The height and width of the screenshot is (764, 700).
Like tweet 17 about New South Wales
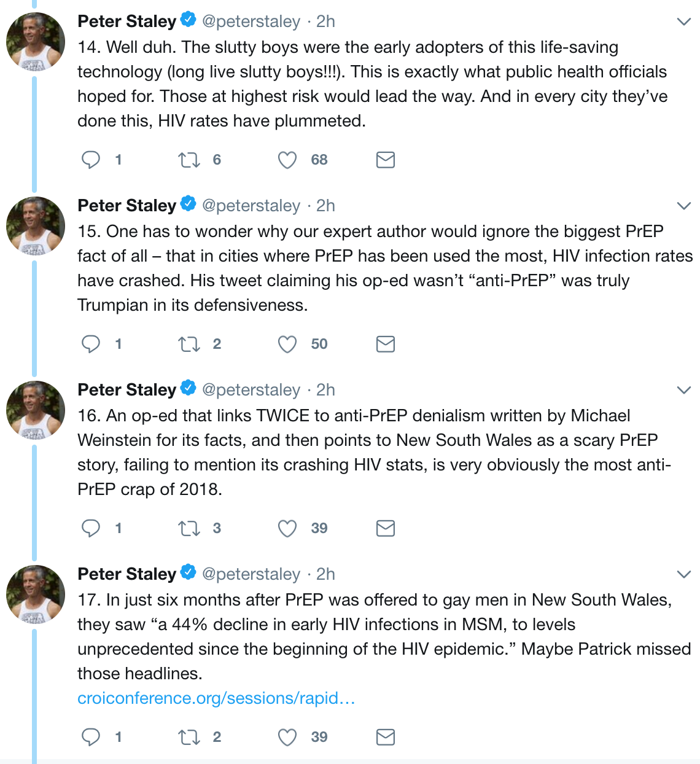point(287,737)
